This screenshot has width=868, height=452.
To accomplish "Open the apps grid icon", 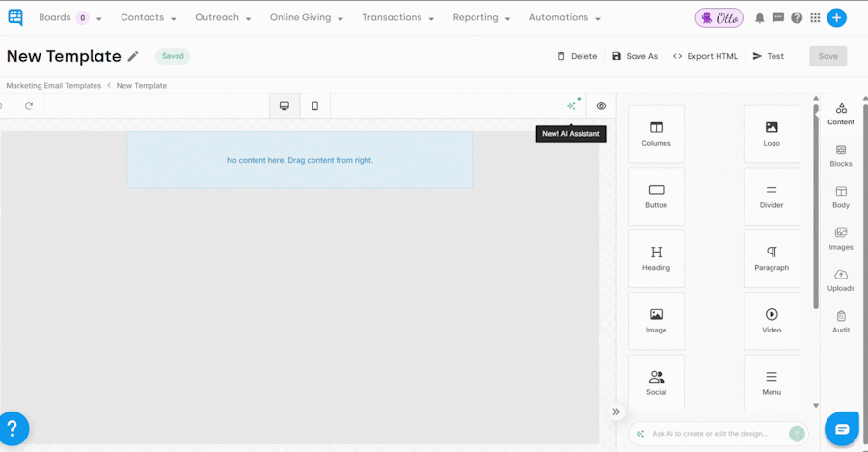I will pyautogui.click(x=815, y=17).
